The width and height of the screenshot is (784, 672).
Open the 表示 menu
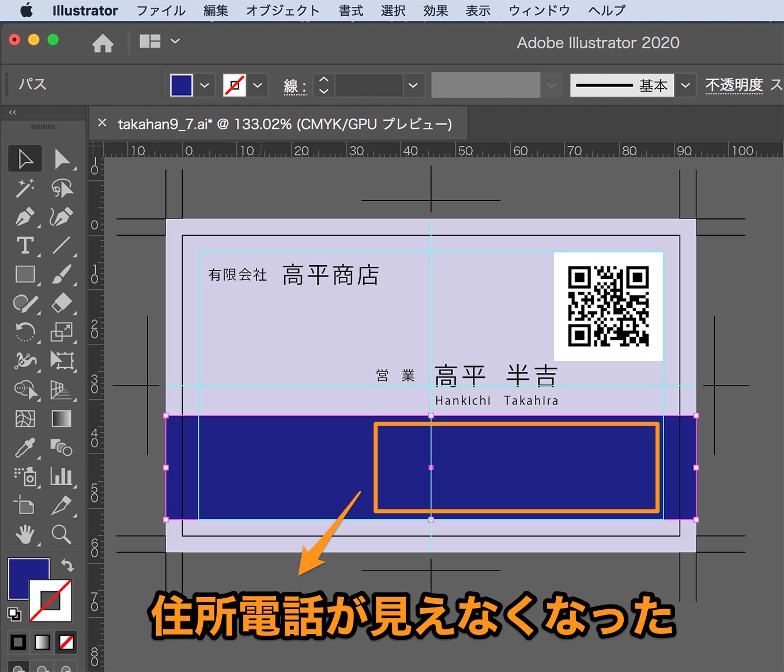pyautogui.click(x=478, y=10)
